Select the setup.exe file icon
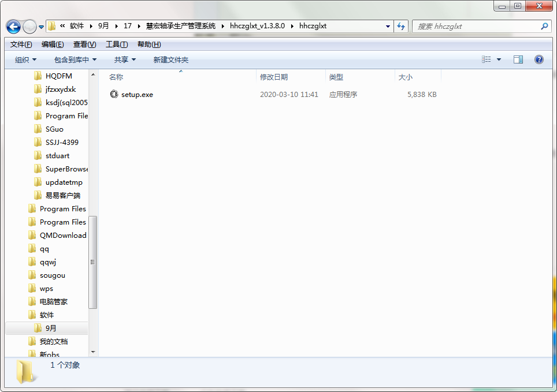Screen dimensions: 557x392 tap(114, 94)
